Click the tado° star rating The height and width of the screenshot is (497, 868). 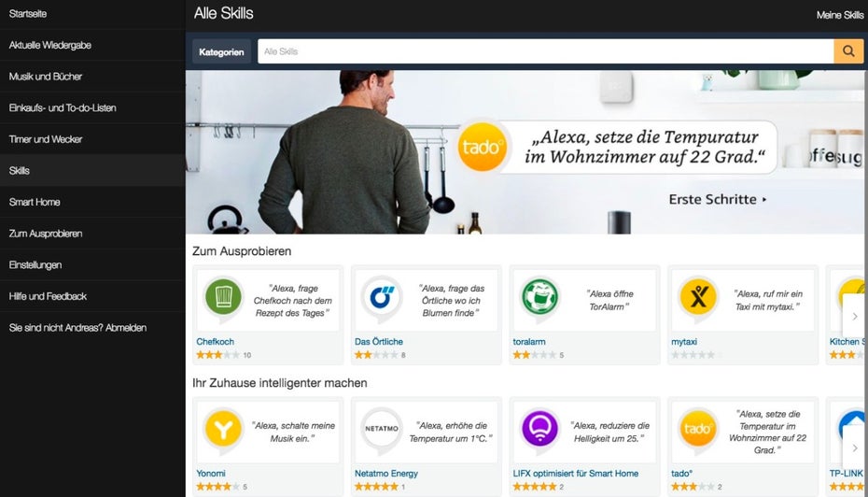(x=693, y=487)
